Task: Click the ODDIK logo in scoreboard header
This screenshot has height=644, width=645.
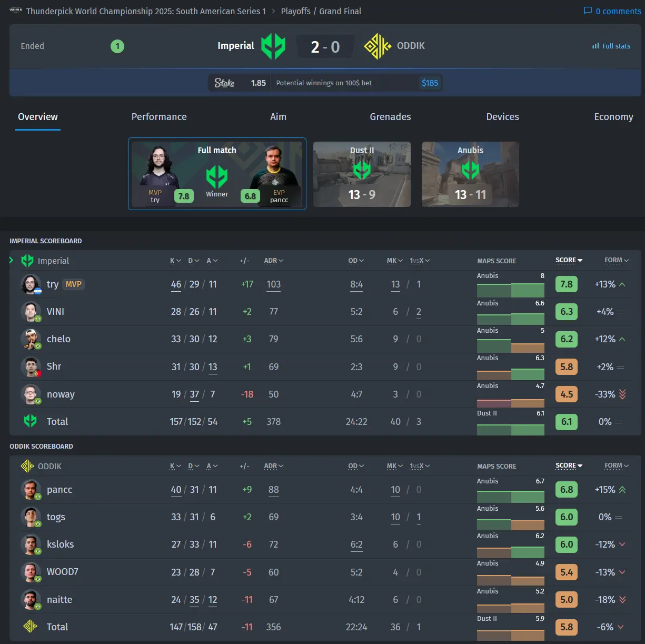Action: [27, 466]
